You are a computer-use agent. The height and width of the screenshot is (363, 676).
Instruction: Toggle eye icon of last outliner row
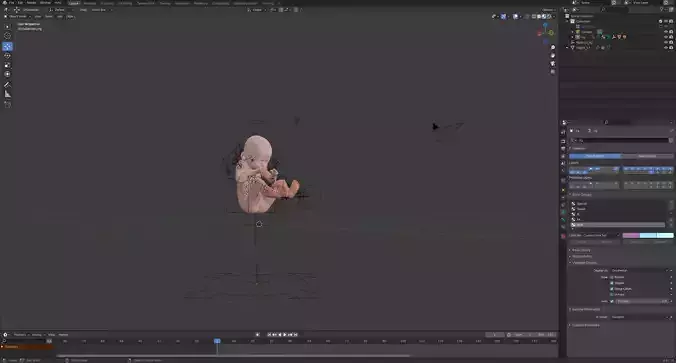666,47
